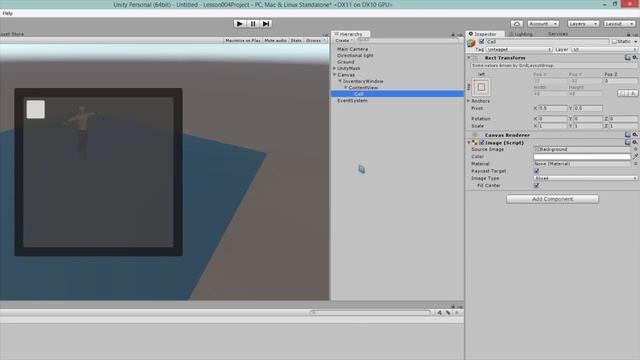
Task: Collapse the ContentView tree node arrow
Action: point(346,88)
